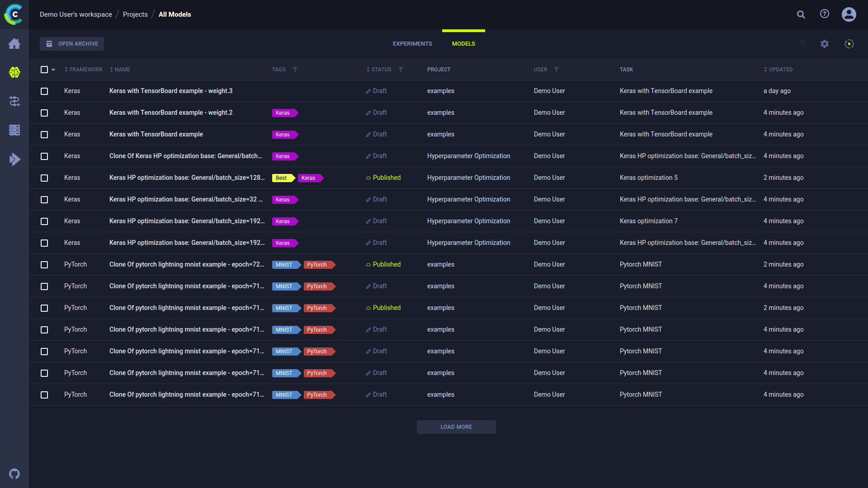
Task: Click 'Hyperparameter Optimization' on batch_size=128 row
Action: [469, 178]
